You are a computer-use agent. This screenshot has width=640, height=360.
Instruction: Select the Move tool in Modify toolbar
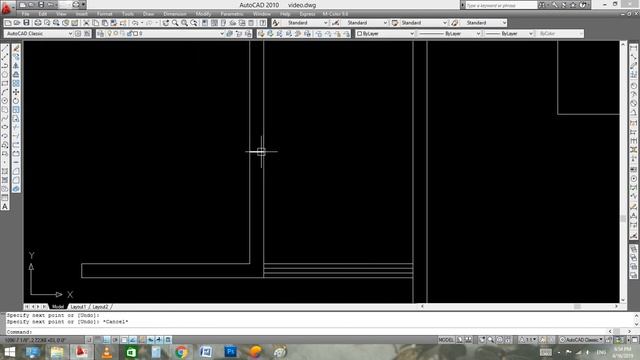(x=16, y=92)
